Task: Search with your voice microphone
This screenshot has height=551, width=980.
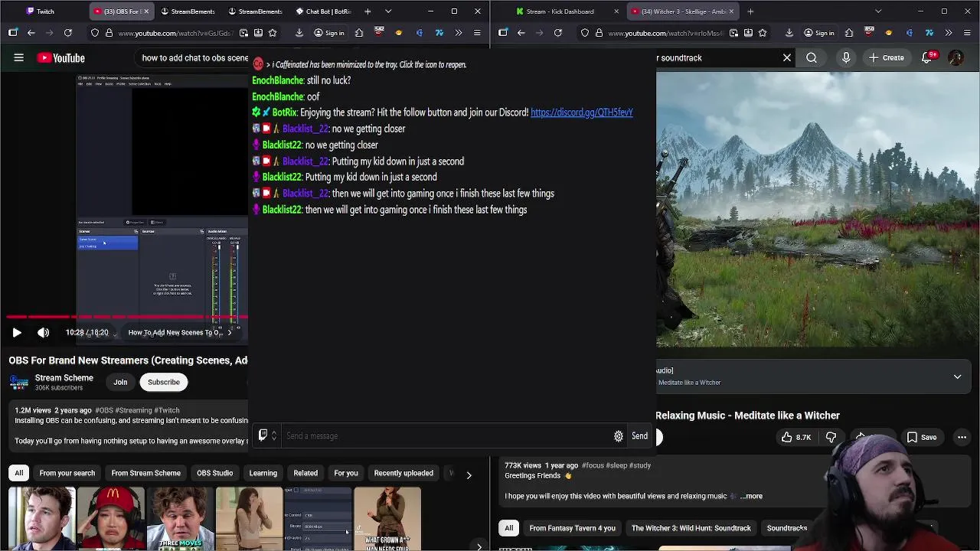Action: pos(846,57)
